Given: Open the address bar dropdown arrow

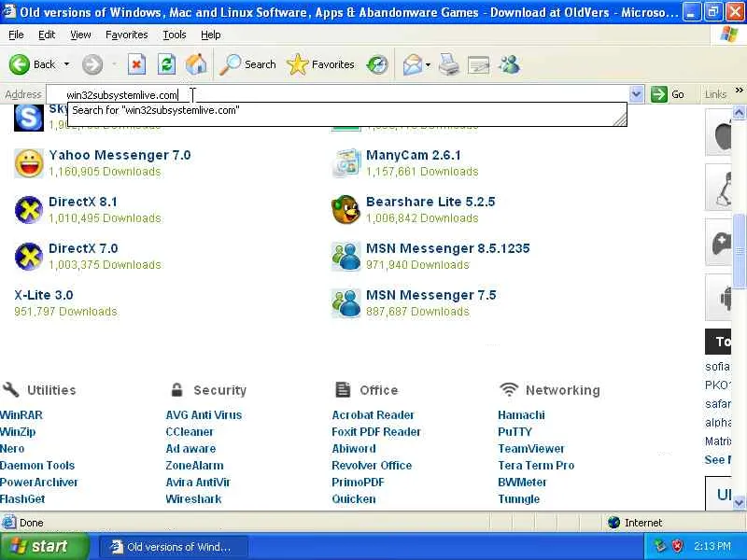Looking at the screenshot, I should pyautogui.click(x=637, y=94).
